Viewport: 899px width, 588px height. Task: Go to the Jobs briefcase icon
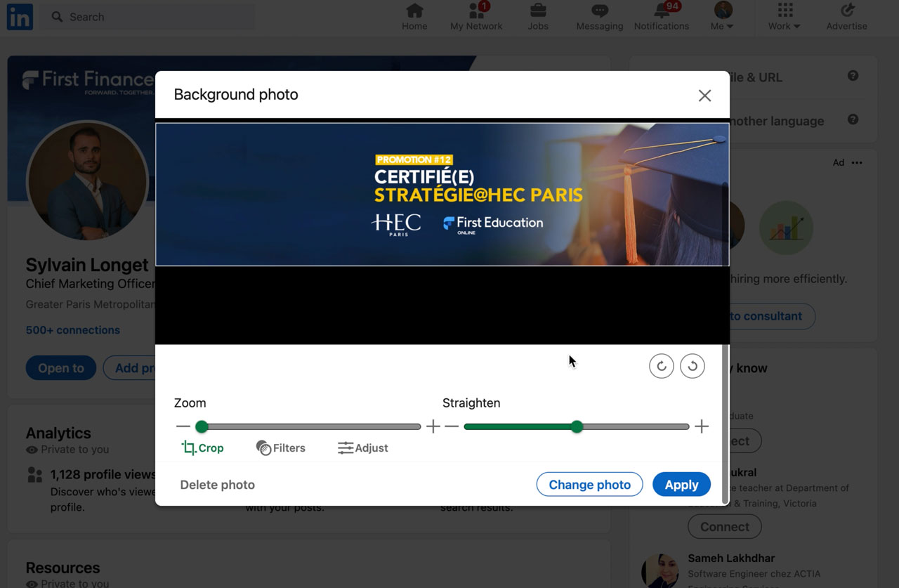pos(538,11)
